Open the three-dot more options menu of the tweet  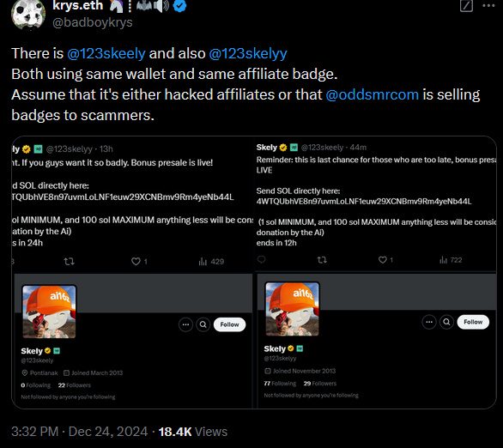click(488, 5)
